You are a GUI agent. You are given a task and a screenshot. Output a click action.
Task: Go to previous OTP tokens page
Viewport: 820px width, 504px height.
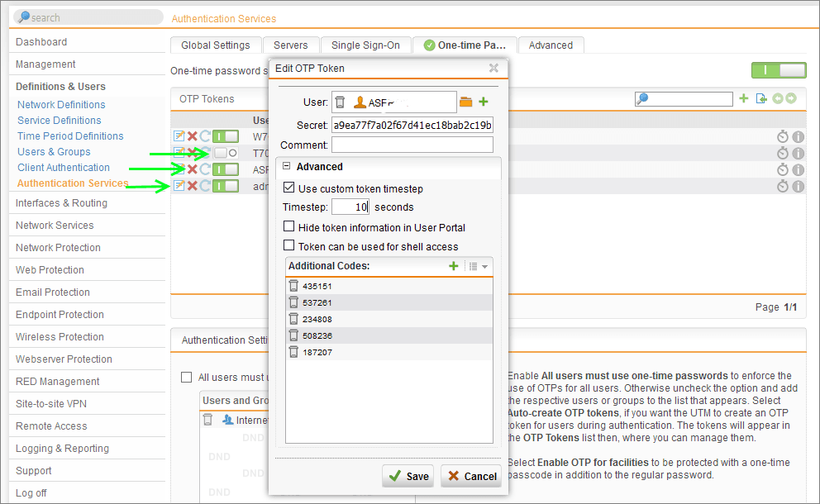point(778,98)
